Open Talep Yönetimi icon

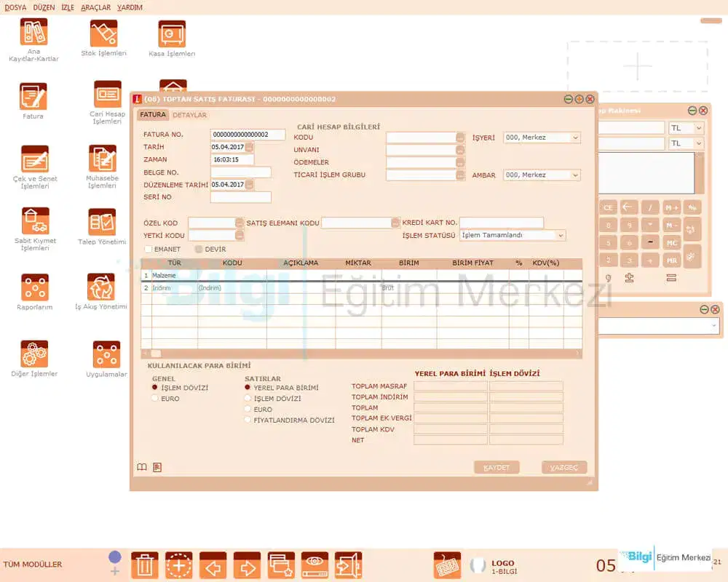tap(102, 223)
